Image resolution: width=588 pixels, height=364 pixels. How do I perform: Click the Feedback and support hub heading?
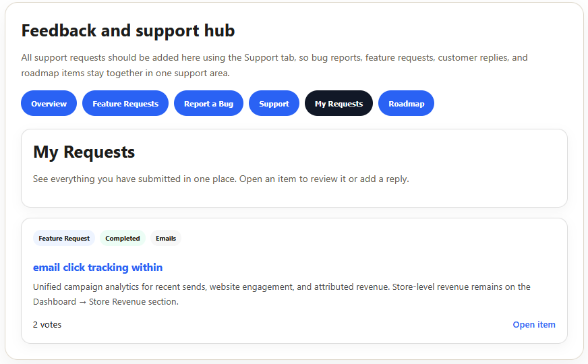(128, 31)
